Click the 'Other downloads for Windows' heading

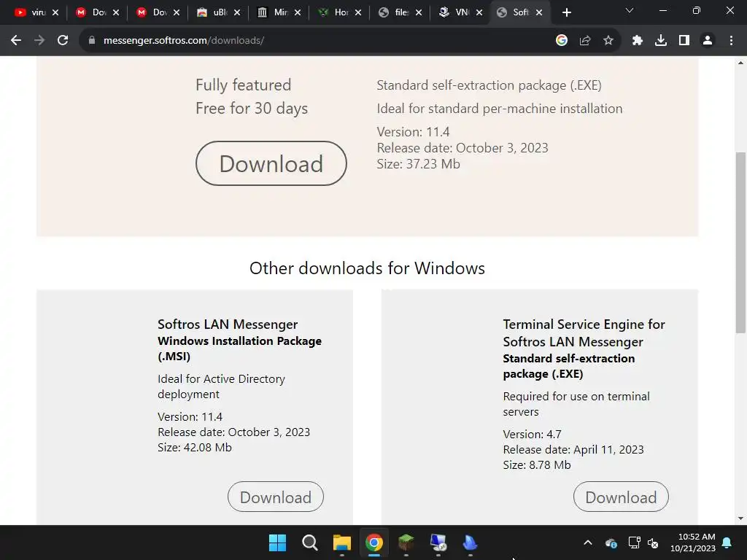[367, 268]
